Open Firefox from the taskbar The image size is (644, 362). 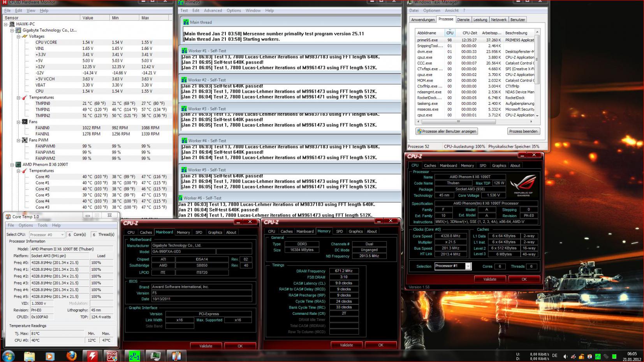point(71,356)
